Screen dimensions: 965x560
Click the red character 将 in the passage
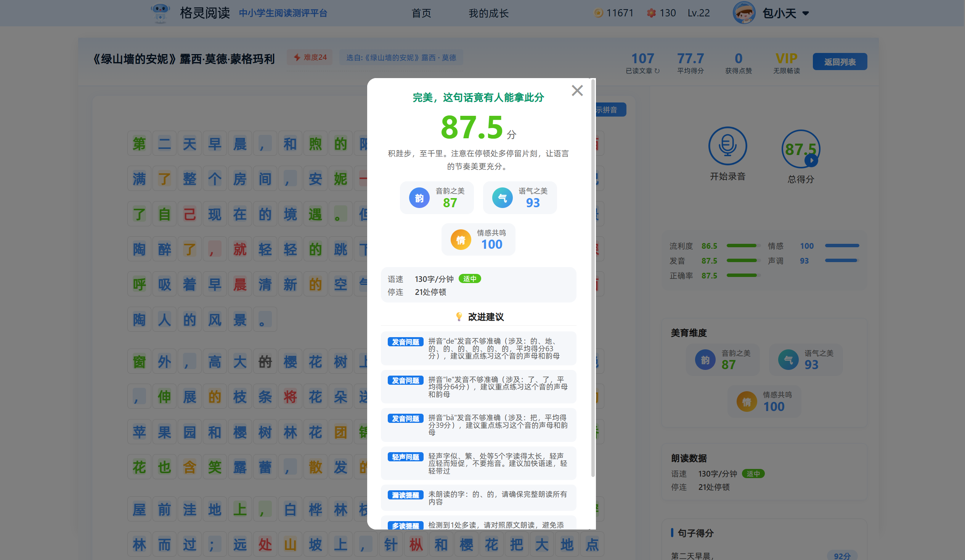pyautogui.click(x=290, y=396)
